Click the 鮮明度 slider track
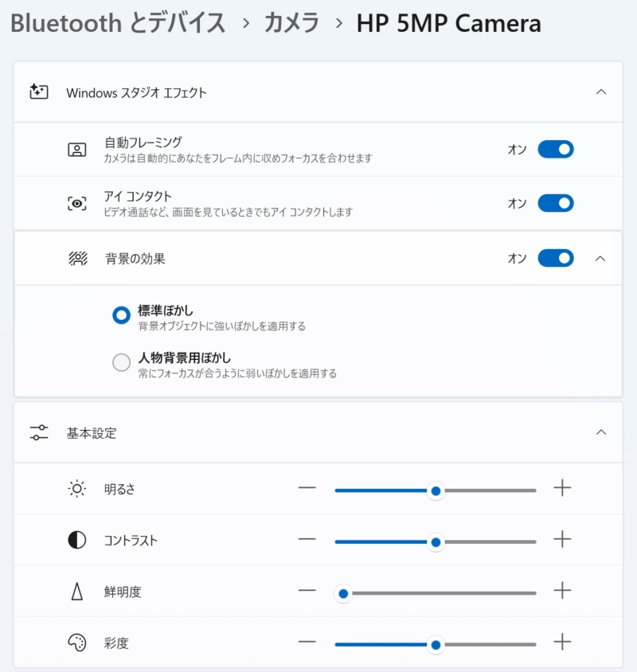The width and height of the screenshot is (637, 672). click(436, 593)
